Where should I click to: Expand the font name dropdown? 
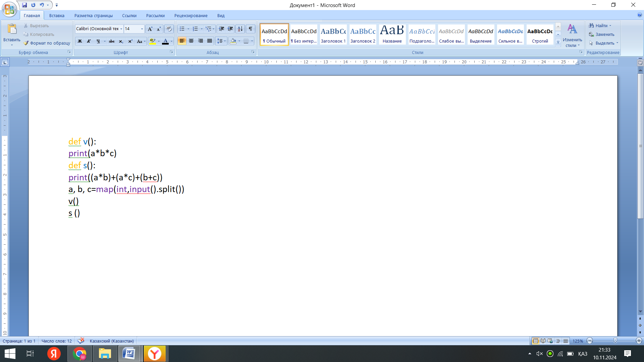point(121,29)
